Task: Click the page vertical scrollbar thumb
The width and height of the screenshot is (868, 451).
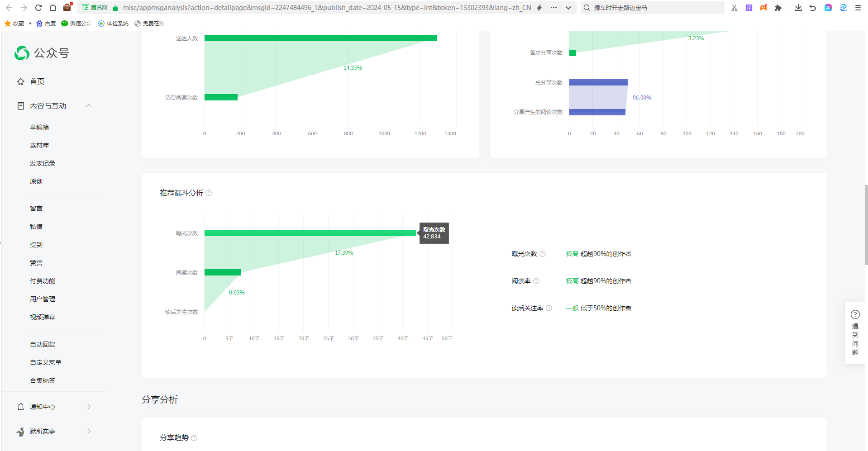Action: (x=866, y=225)
